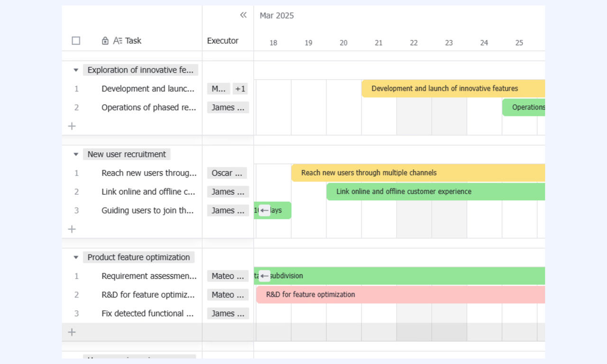The image size is (607, 364).
Task: Select Oscar executor tag
Action: [x=227, y=173]
